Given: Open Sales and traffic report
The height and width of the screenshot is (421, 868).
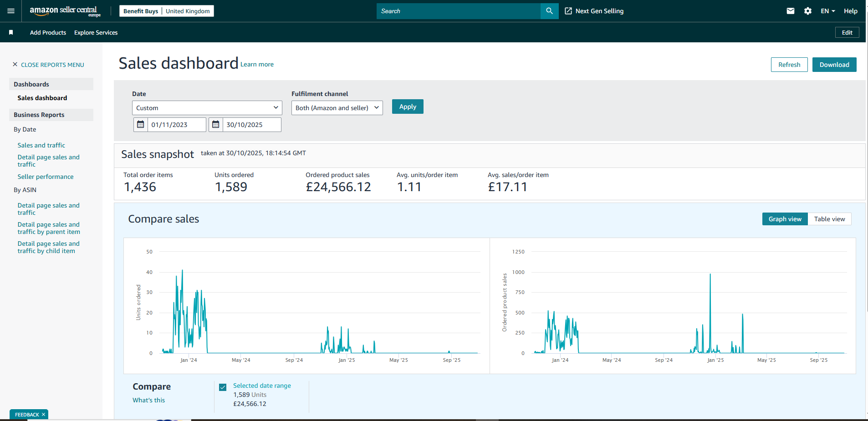Looking at the screenshot, I should click(x=41, y=145).
